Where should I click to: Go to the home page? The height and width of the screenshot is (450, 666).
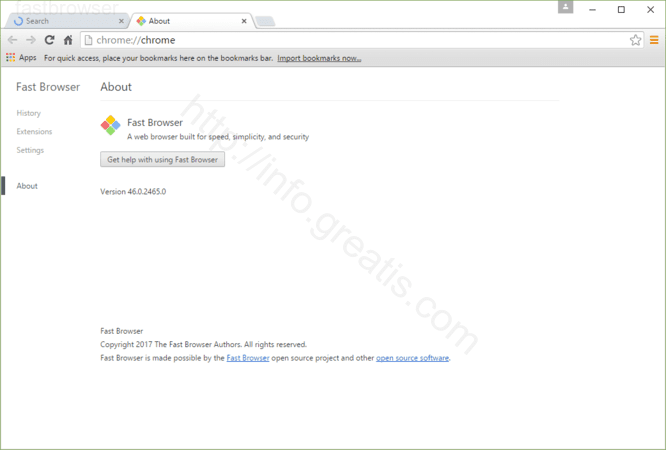pyautogui.click(x=68, y=40)
